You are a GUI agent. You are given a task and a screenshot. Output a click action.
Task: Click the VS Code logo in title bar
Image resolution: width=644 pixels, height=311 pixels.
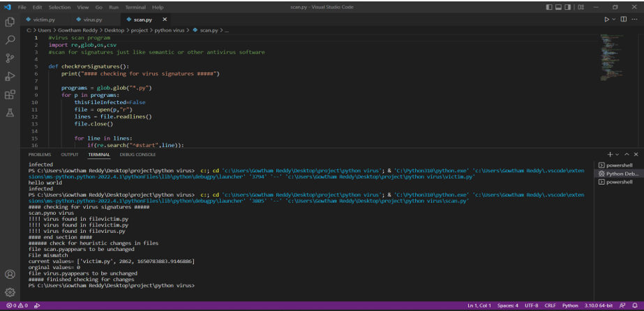tap(7, 8)
